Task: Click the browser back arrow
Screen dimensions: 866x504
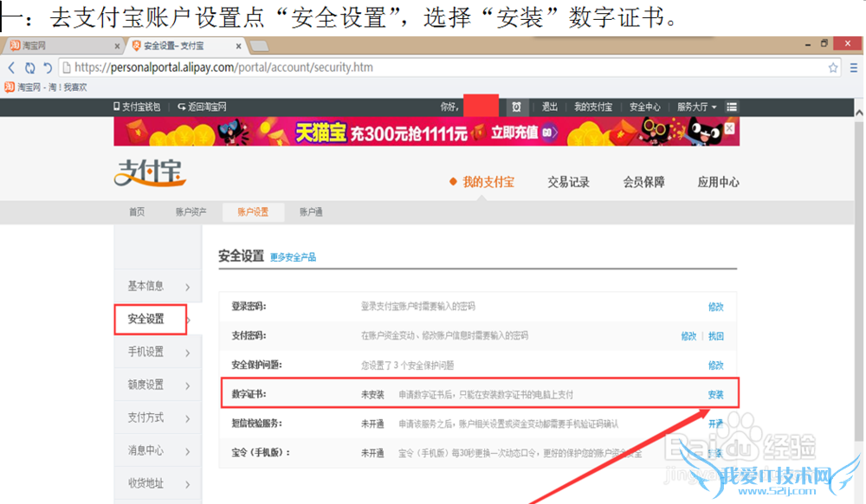Action: coord(11,68)
